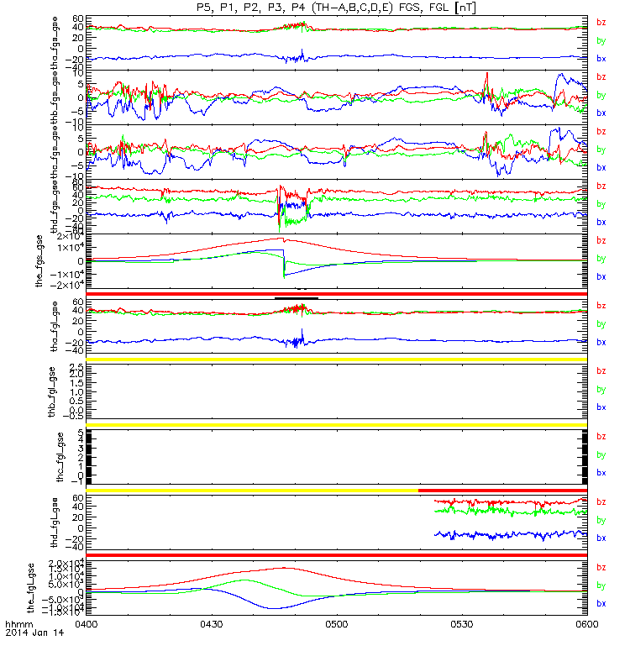Click the tha_fgl_gse y-axis title
The image size is (630, 672).
[55, 327]
